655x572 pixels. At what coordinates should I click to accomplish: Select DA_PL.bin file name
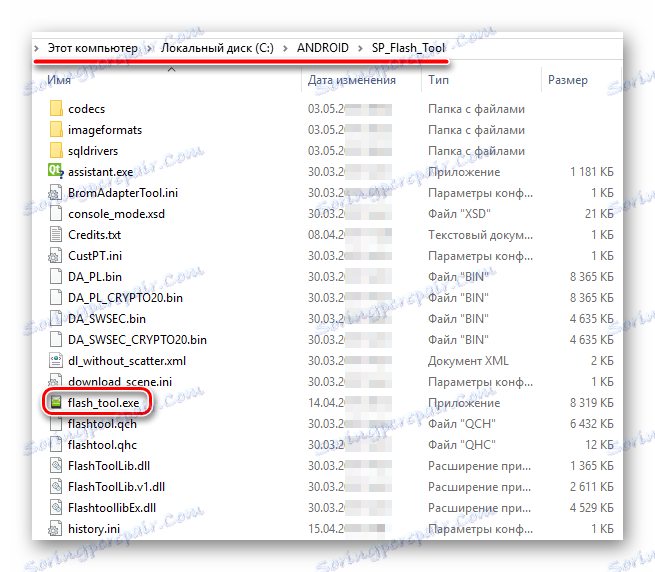[95, 277]
